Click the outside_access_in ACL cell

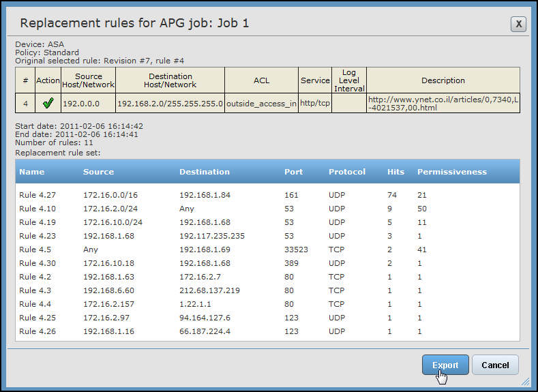point(261,104)
